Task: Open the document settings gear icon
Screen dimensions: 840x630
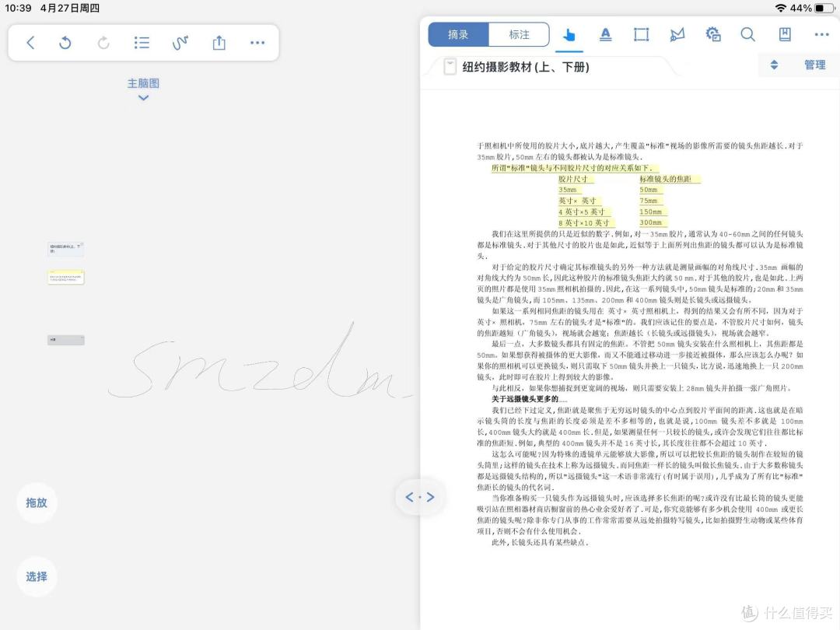Action: pos(712,34)
